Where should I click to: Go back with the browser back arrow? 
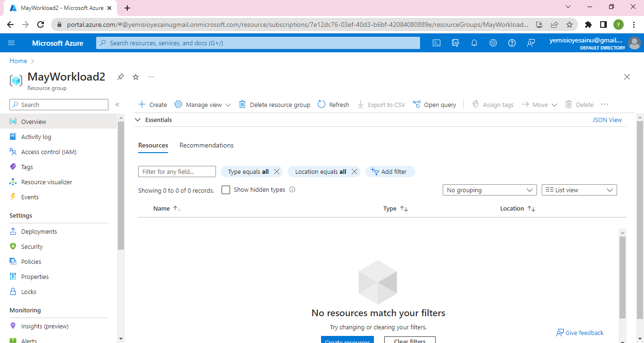(x=10, y=24)
